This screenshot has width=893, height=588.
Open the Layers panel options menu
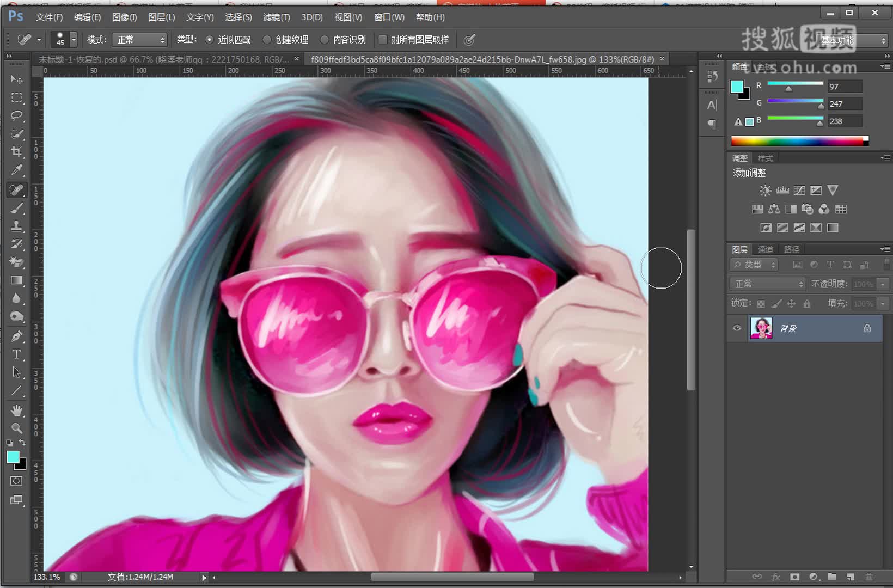coord(884,249)
